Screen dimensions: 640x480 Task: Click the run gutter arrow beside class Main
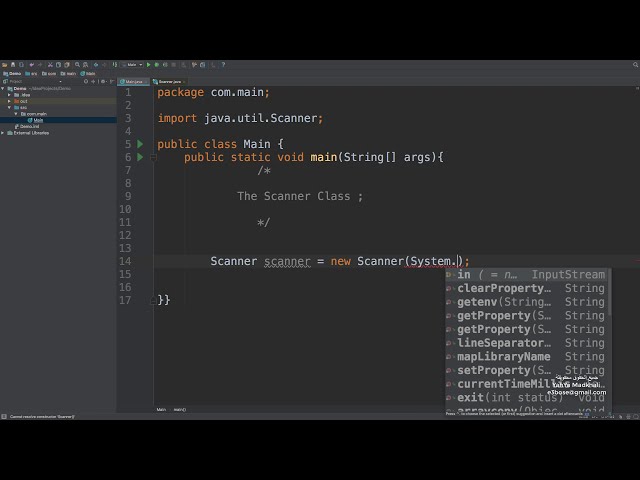[x=140, y=144]
